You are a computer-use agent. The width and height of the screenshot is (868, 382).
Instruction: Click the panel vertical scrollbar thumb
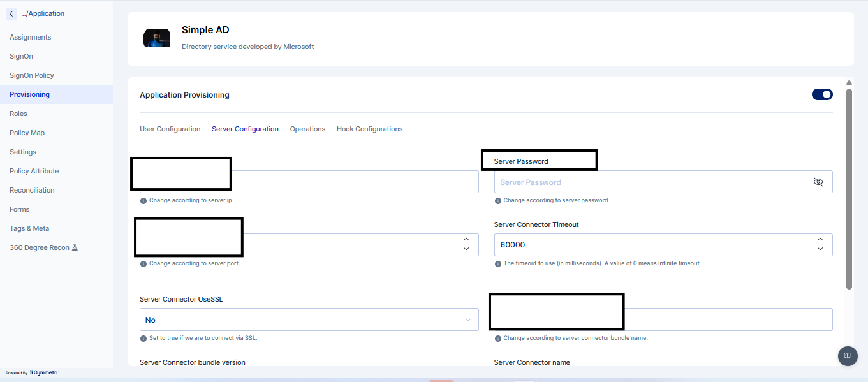849,189
